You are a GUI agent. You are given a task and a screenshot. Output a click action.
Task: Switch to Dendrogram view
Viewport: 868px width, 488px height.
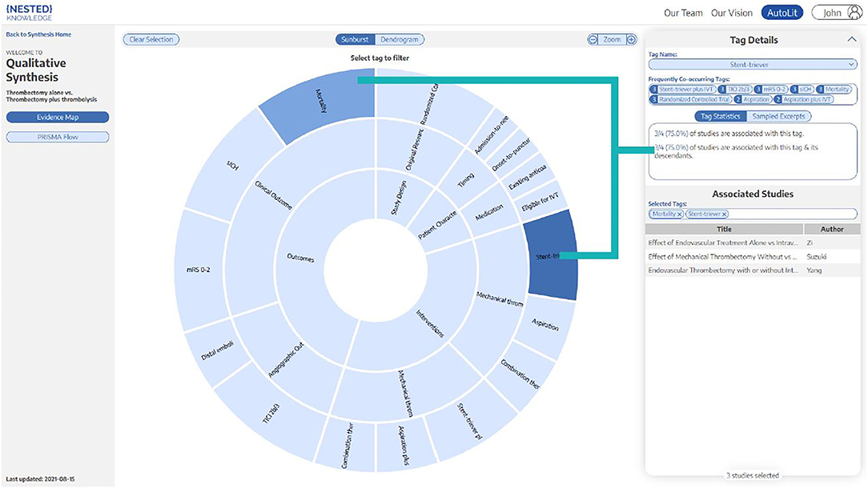(x=400, y=39)
